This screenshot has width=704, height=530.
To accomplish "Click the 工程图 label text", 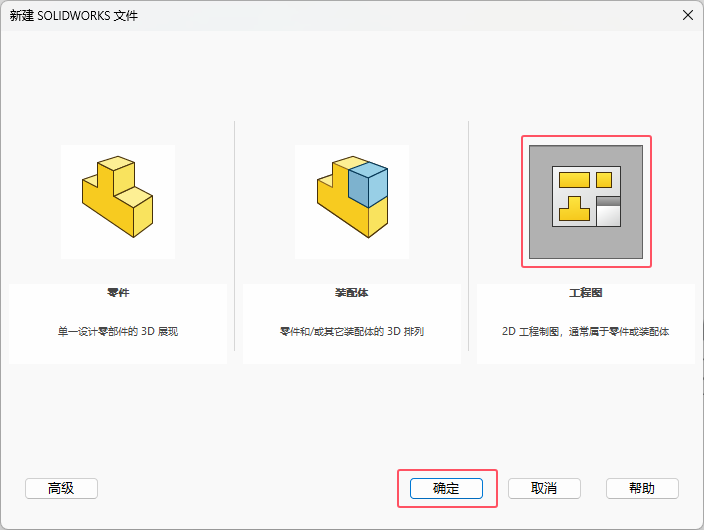I will [x=586, y=293].
